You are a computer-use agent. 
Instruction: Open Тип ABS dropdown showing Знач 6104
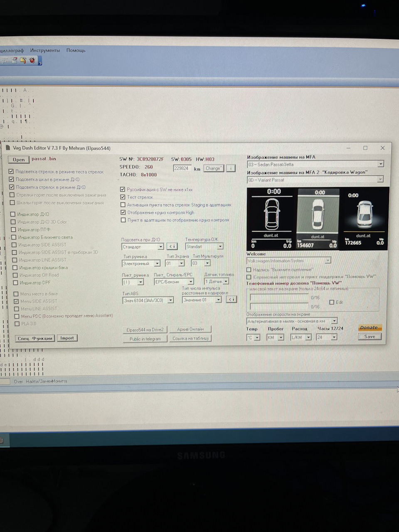[148, 300]
